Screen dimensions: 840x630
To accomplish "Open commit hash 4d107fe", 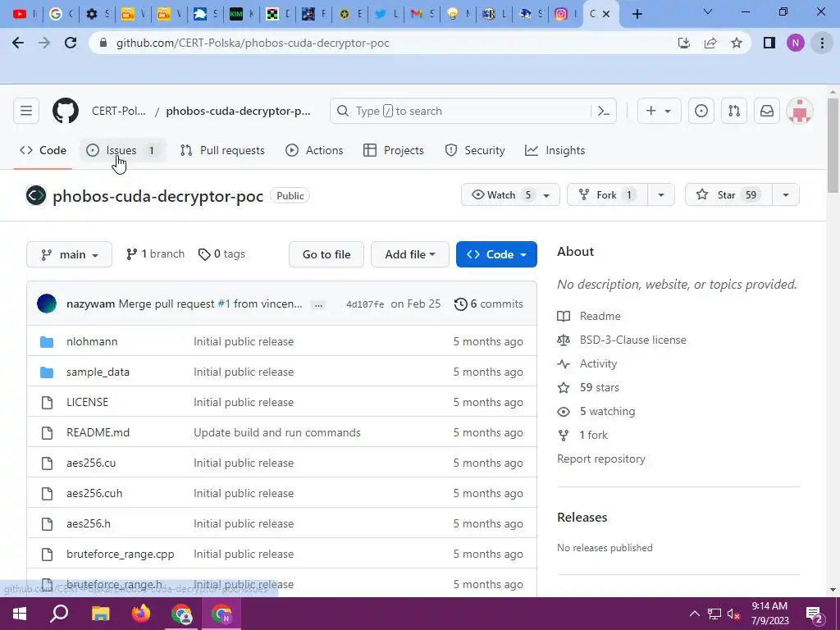I will tap(365, 304).
